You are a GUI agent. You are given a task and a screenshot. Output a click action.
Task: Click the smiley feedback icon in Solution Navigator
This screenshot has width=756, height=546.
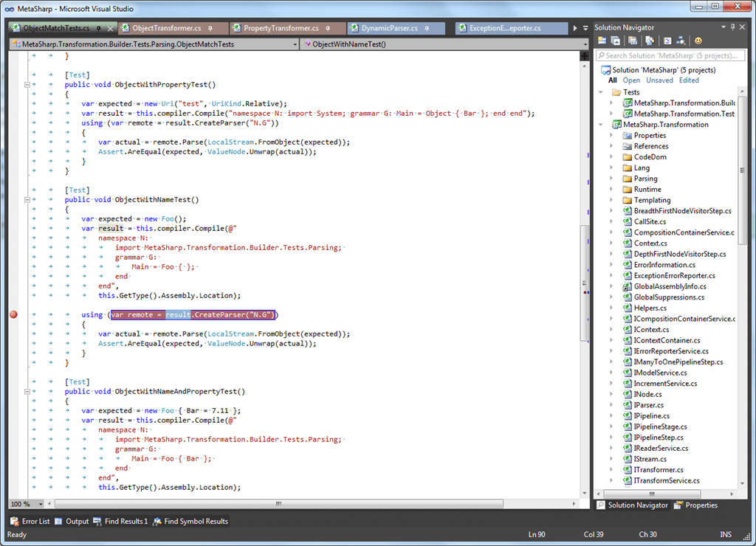(x=698, y=41)
